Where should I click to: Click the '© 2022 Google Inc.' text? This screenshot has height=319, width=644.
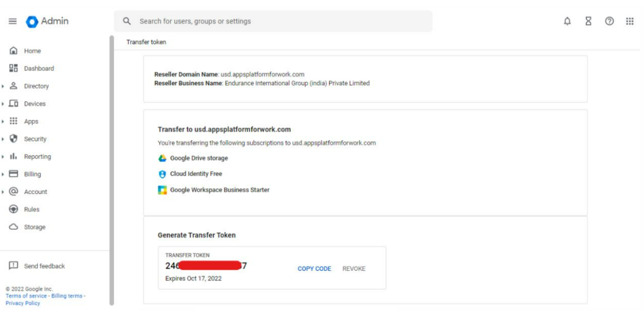tap(29, 289)
